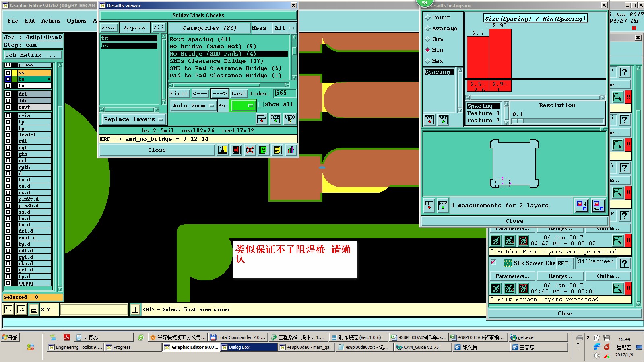
Task: Select the None tab in Results viewer
Action: pos(109,28)
